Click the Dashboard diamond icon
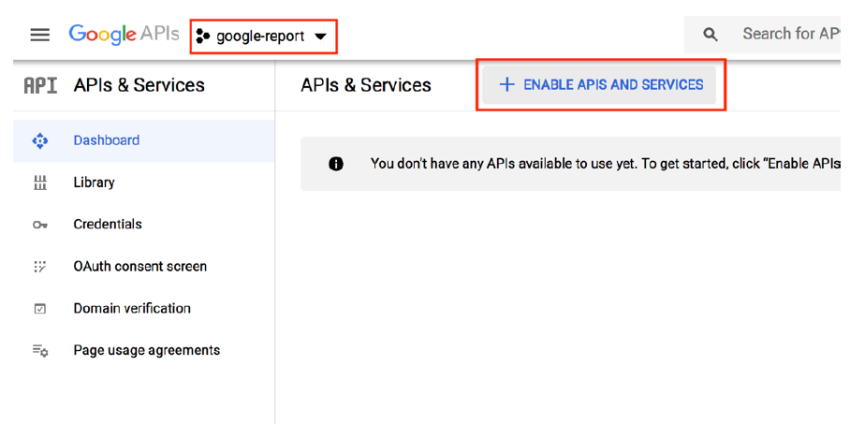The image size is (850, 424). coord(40,141)
